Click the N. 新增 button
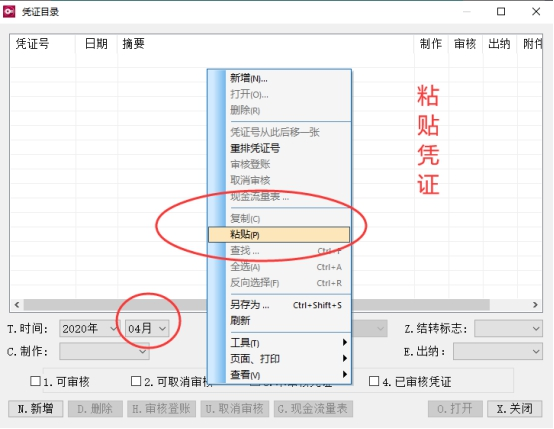 36,409
